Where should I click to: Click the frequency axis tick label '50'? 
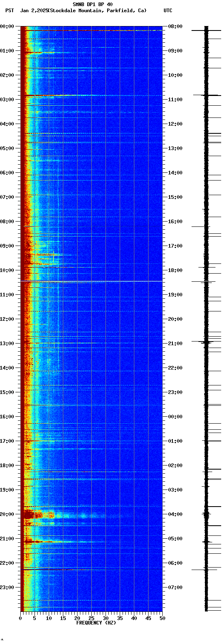162,618
